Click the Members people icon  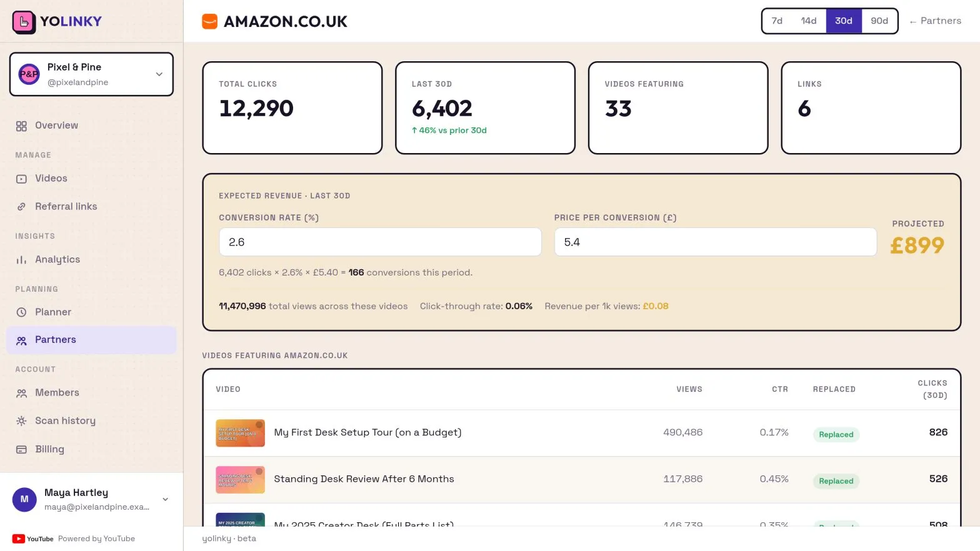21,394
